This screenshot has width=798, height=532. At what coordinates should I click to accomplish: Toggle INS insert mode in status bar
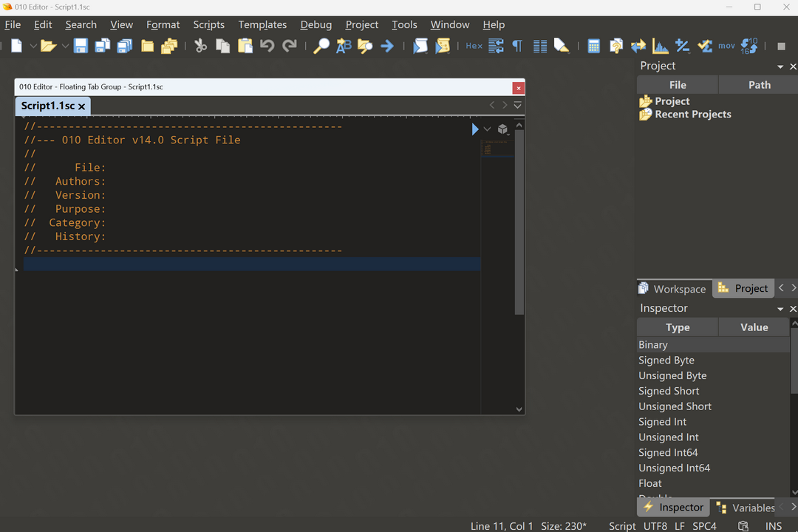tap(774, 526)
